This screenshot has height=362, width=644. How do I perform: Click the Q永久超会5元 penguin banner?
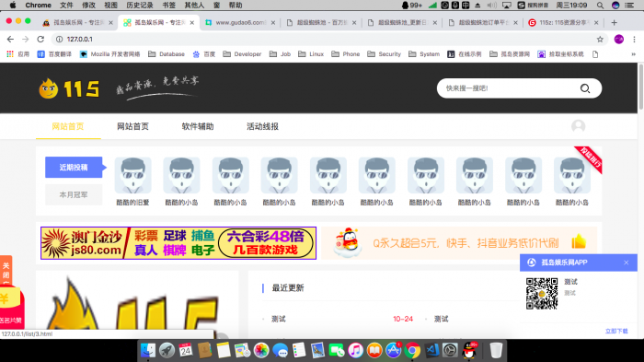(x=459, y=242)
